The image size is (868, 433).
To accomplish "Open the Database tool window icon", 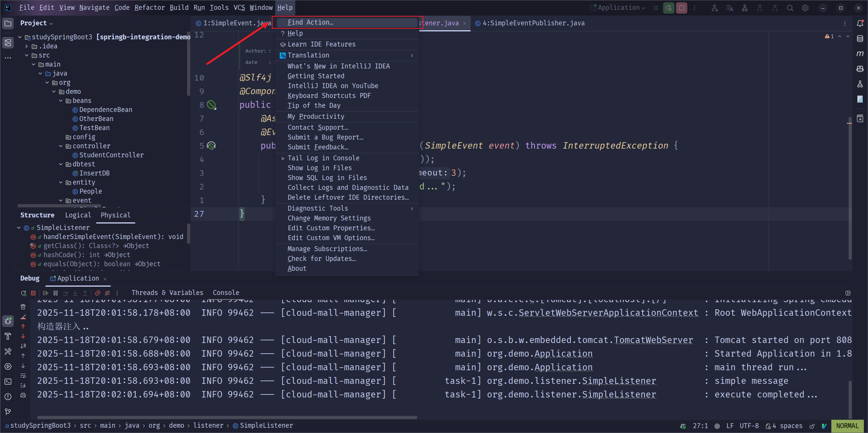I will tap(860, 38).
